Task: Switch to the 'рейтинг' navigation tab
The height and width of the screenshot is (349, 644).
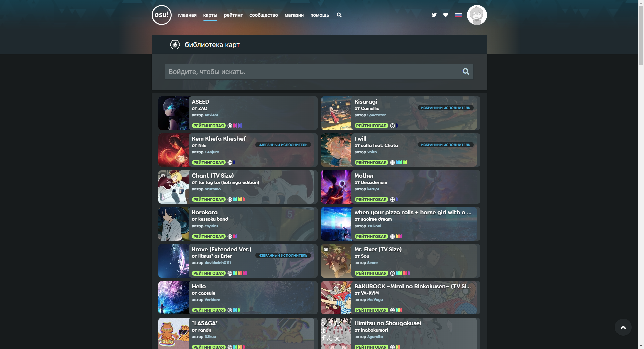Action: click(233, 15)
